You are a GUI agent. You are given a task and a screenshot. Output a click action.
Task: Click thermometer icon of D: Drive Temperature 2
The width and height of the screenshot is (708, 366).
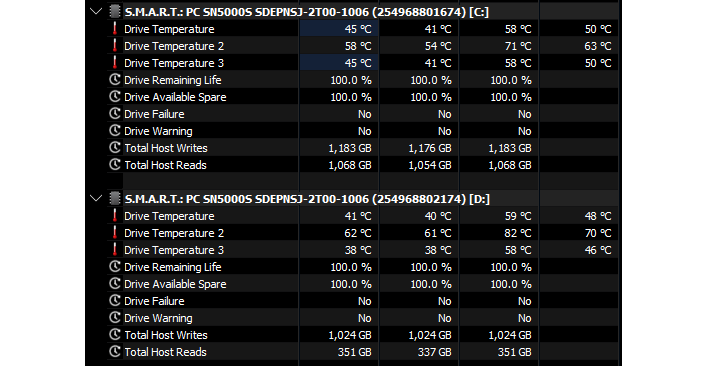[115, 233]
